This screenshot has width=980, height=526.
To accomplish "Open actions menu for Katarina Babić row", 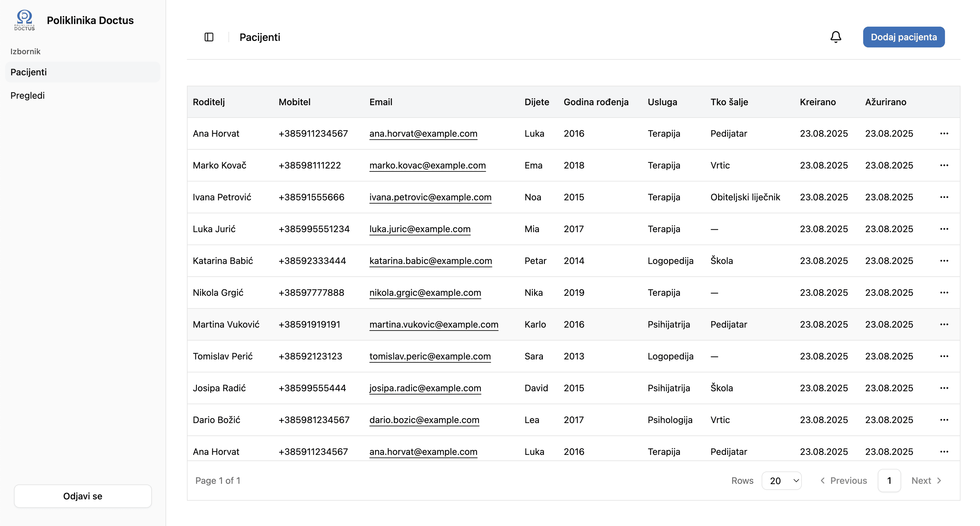I will [944, 261].
